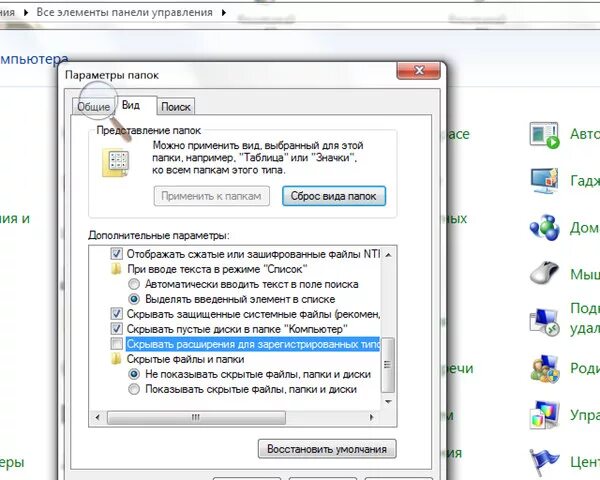Select the При вводе текста в режиме "Список" row

pyautogui.click(x=217, y=269)
